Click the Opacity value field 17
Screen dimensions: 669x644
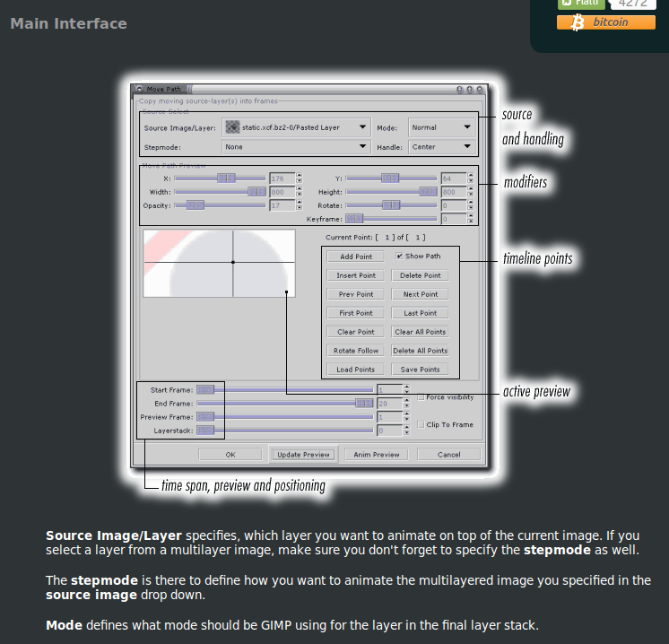coord(282,205)
